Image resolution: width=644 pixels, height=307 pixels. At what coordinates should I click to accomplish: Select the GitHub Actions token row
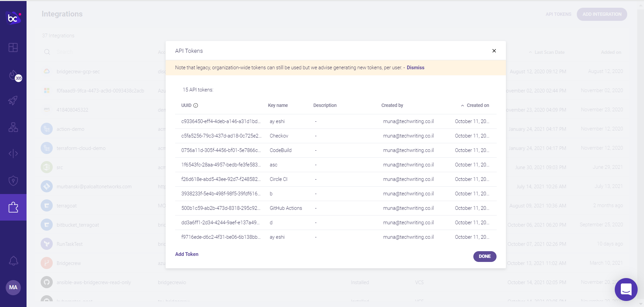pos(336,208)
